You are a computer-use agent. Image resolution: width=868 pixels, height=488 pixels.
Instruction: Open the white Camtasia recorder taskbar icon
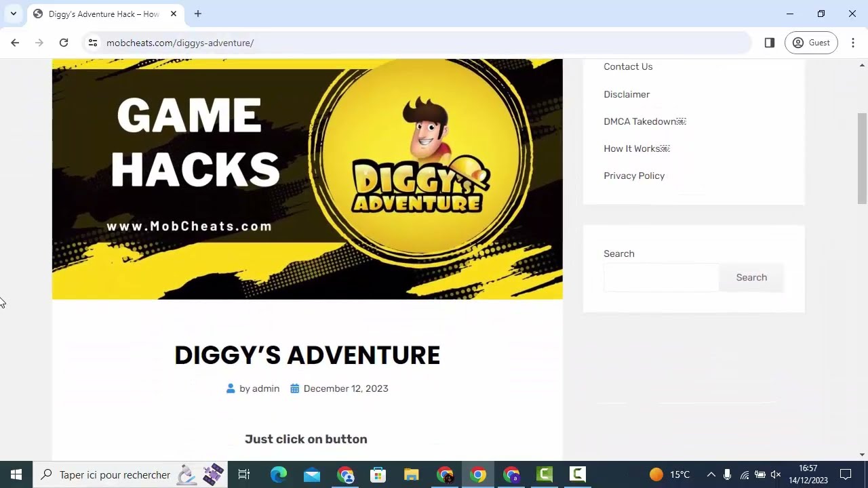coord(578,474)
